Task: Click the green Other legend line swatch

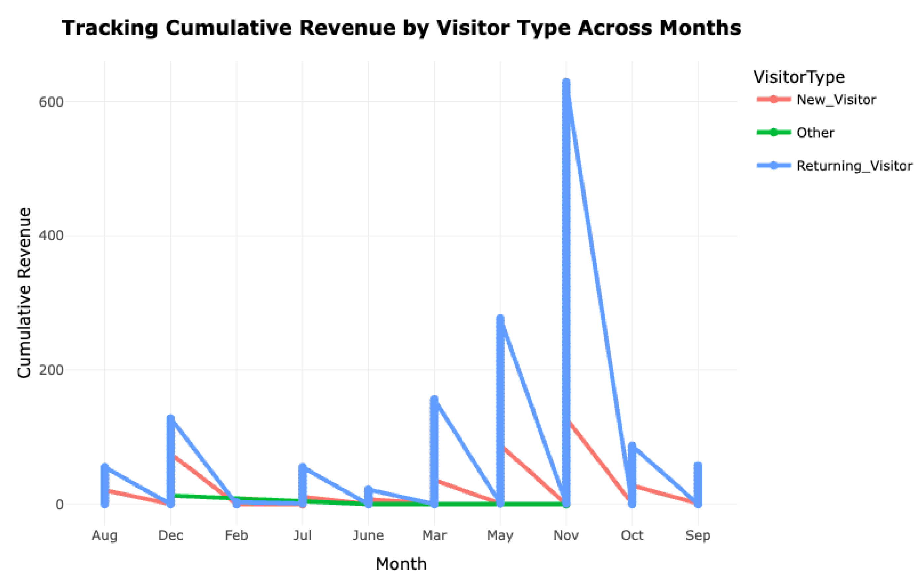Action: [x=774, y=133]
